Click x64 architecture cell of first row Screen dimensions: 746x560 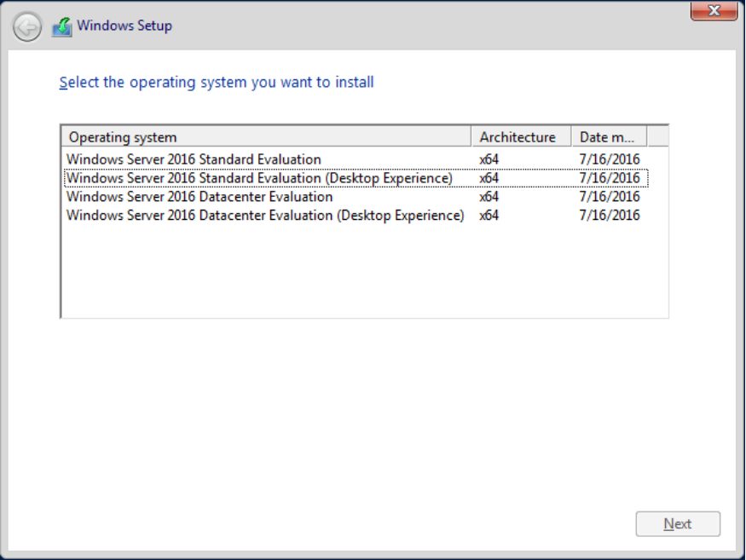click(489, 159)
